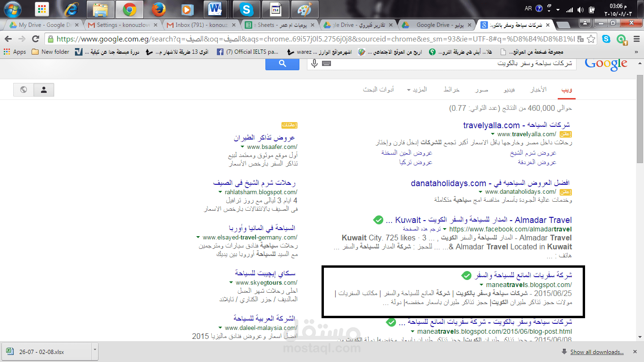Open the dropdown arrow next to www.danataholidays.com

481,192
